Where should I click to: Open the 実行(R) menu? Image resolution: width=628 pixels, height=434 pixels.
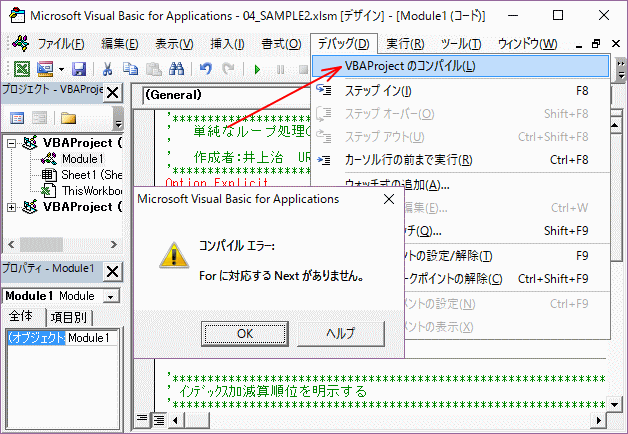pos(405,44)
